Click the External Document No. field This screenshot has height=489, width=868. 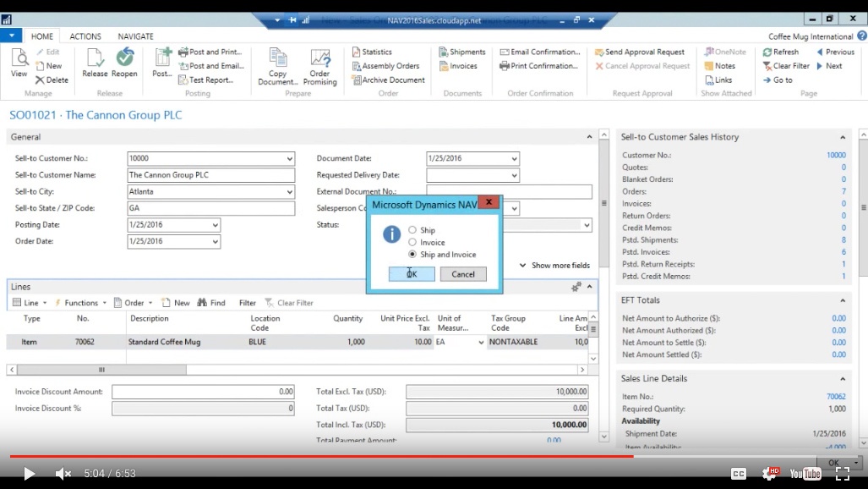(x=509, y=192)
